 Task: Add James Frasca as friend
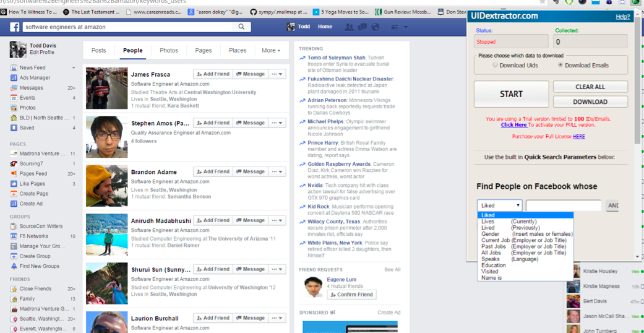(213, 74)
